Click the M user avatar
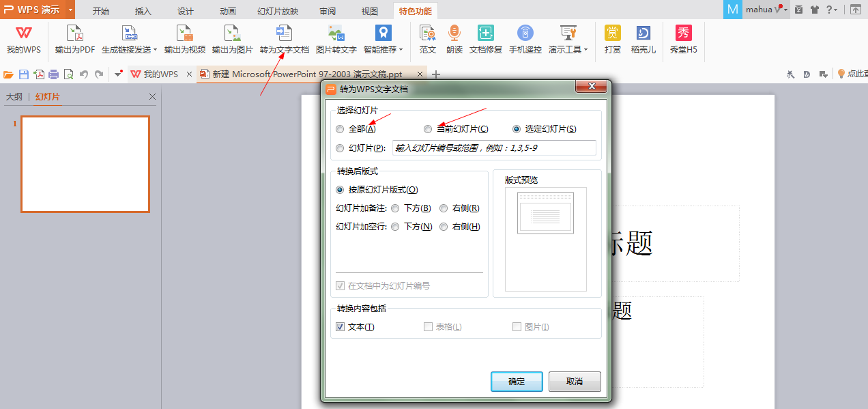Screen dimensions: 868x409 point(733,10)
